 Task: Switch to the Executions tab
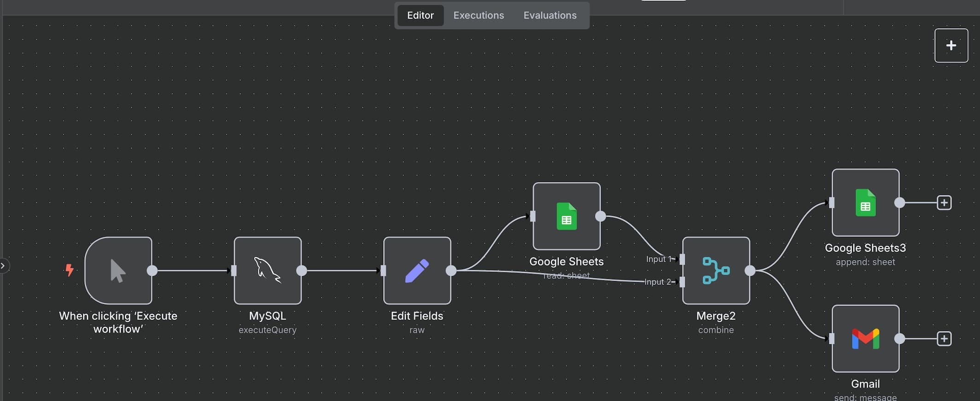click(478, 15)
